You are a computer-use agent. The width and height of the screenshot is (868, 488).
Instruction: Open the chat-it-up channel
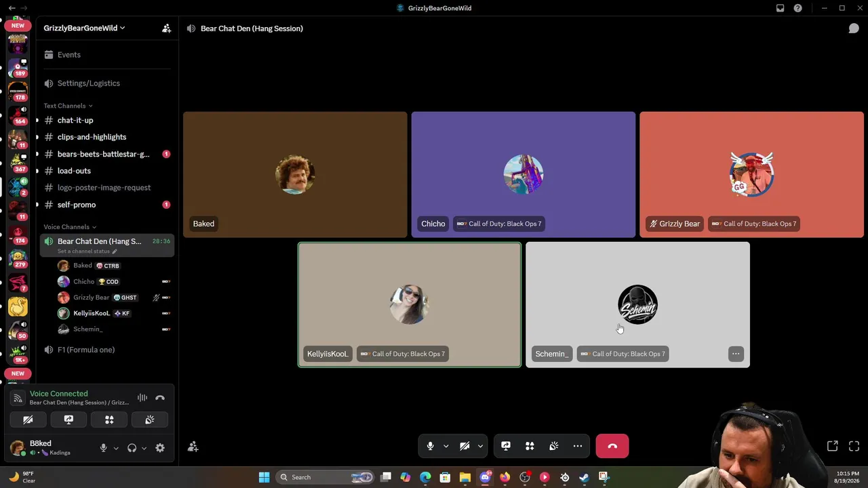coord(107,121)
